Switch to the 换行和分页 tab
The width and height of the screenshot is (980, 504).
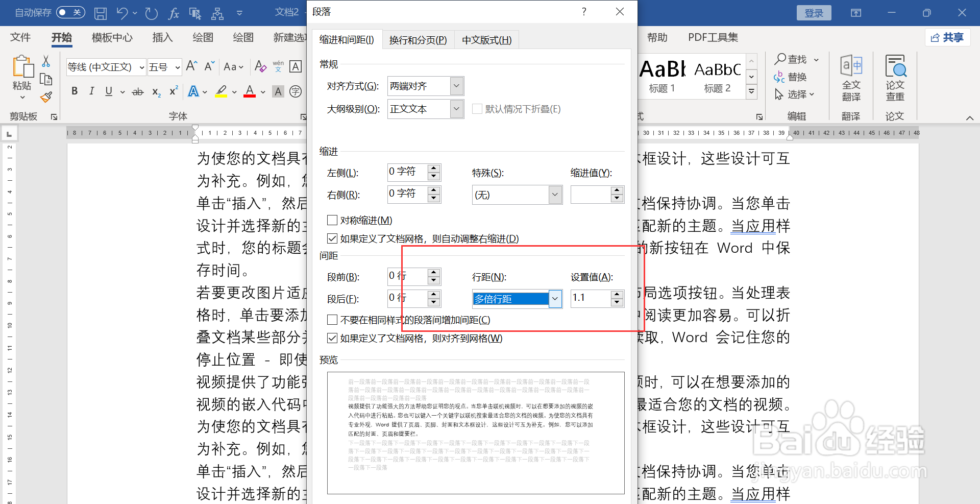tap(418, 40)
